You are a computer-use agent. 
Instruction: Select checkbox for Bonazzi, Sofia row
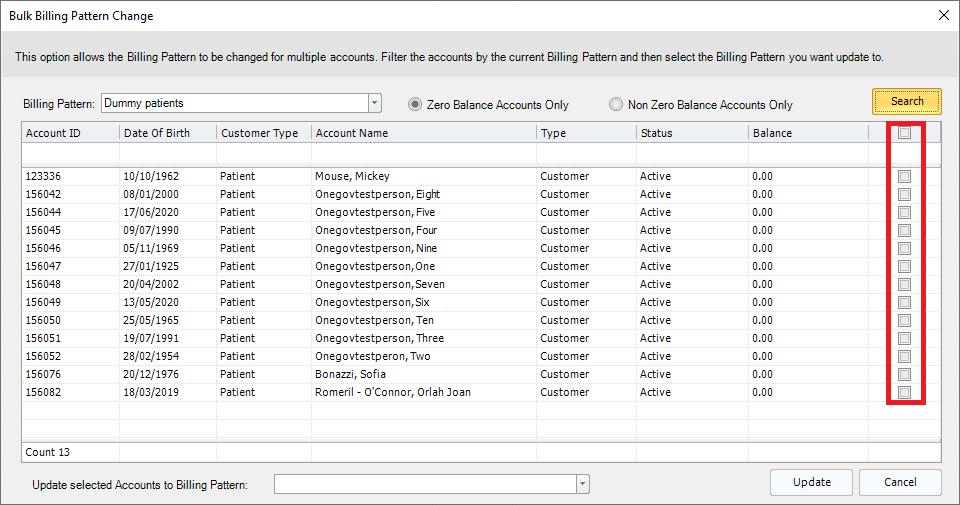point(904,375)
